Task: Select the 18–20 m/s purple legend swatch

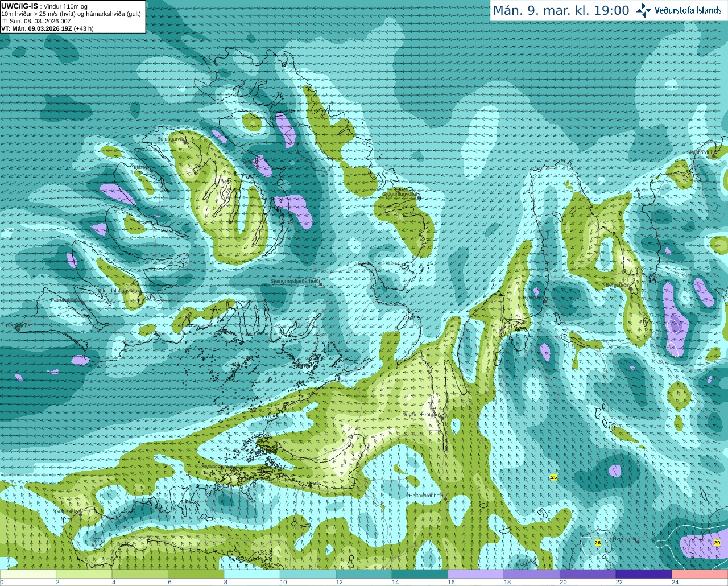Action: [x=532, y=574]
